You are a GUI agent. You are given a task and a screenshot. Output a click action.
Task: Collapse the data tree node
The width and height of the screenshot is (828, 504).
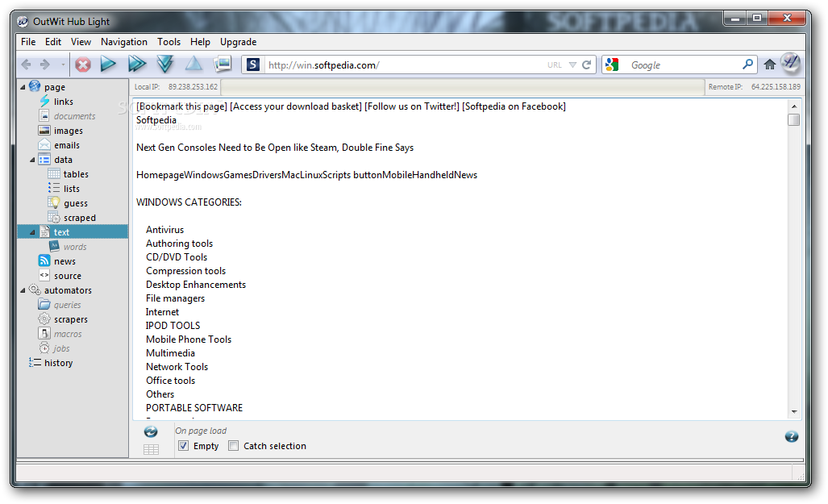coord(32,160)
